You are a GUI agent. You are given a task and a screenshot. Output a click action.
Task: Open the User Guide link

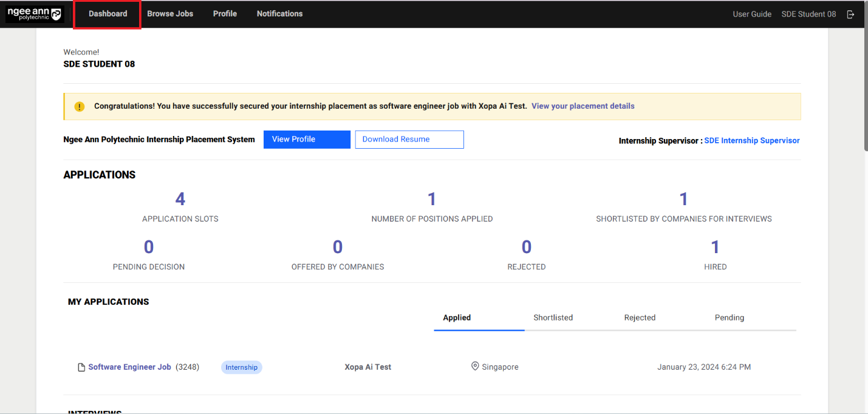(x=752, y=14)
